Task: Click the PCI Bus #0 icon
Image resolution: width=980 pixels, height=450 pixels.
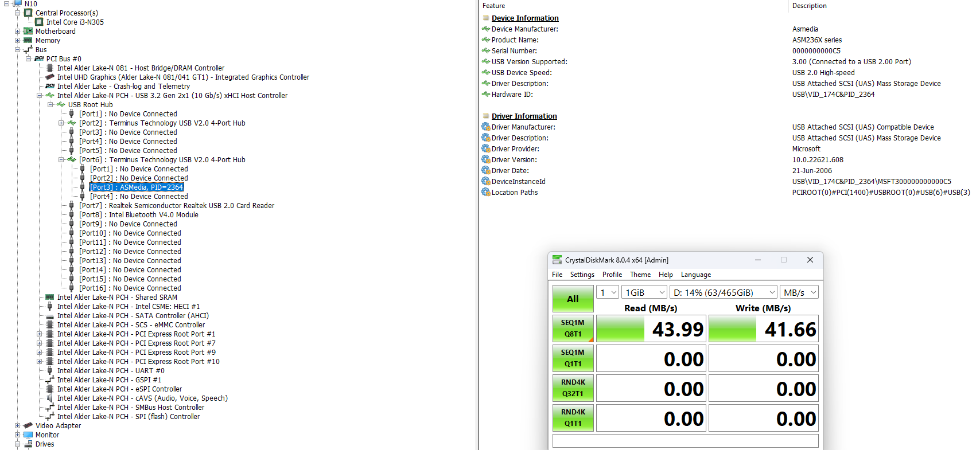Action: click(39, 58)
